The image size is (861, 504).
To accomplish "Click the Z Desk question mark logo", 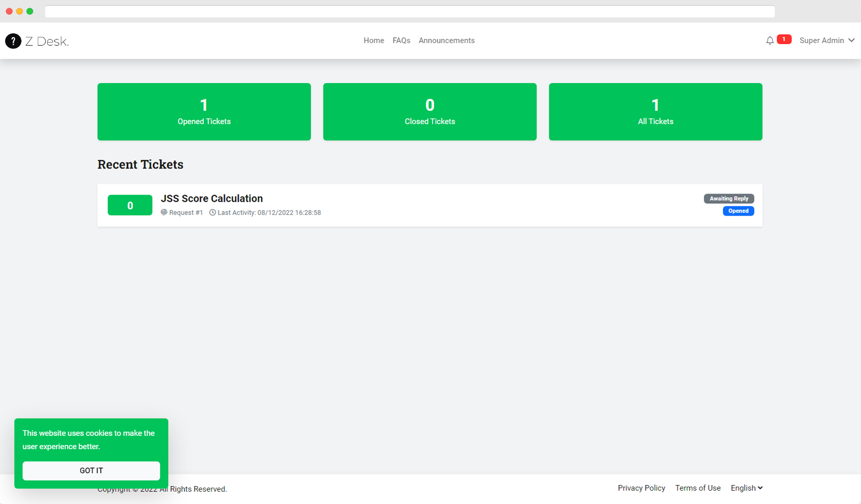I will [x=14, y=41].
